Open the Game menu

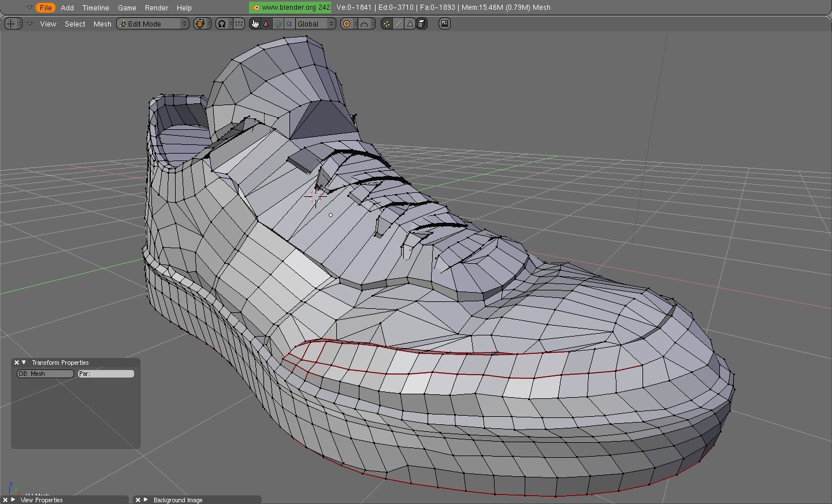click(127, 8)
